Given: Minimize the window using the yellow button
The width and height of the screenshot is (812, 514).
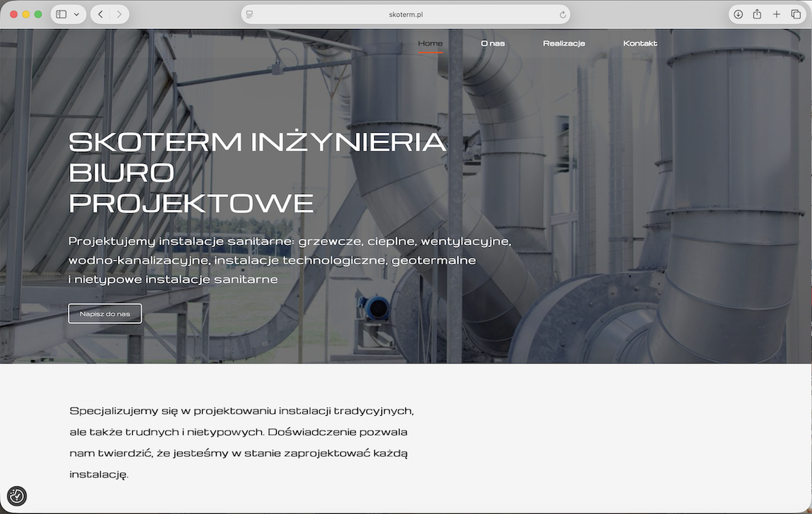Looking at the screenshot, I should pyautogui.click(x=26, y=14).
